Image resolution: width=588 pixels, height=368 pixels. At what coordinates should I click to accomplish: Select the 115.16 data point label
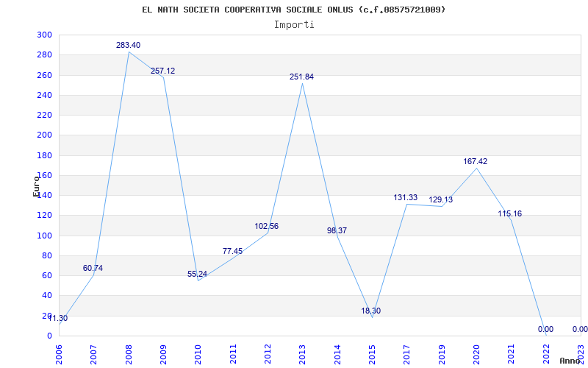pos(509,214)
